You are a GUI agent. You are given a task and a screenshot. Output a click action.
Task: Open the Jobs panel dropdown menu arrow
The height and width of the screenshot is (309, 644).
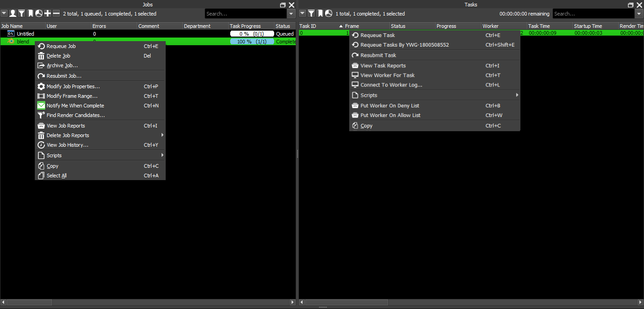pyautogui.click(x=4, y=14)
